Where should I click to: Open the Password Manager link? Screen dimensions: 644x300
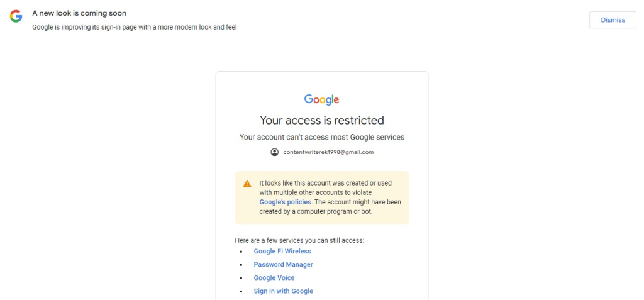click(284, 265)
